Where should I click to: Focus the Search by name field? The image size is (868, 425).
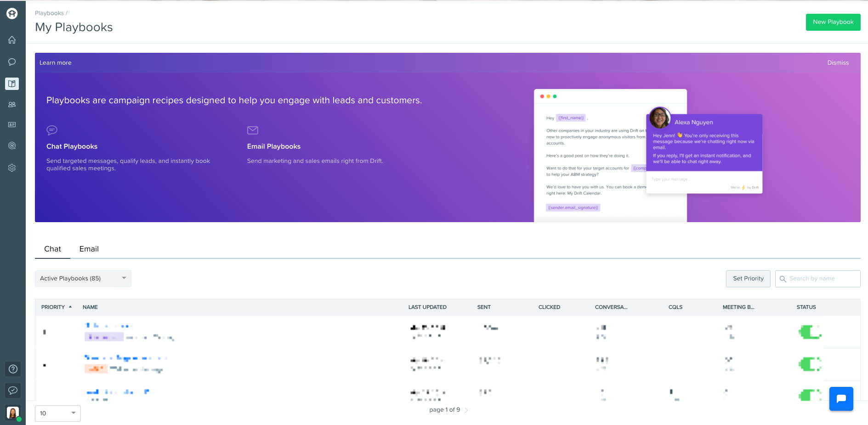818,279
